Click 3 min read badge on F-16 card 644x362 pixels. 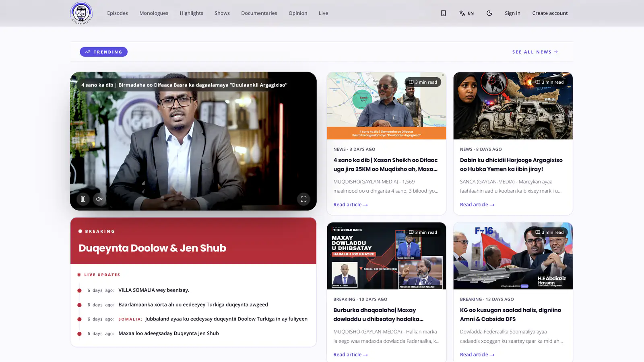[x=549, y=232]
